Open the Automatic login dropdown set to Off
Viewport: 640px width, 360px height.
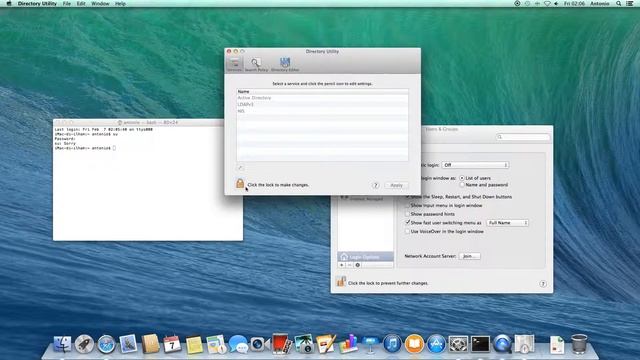[475, 165]
